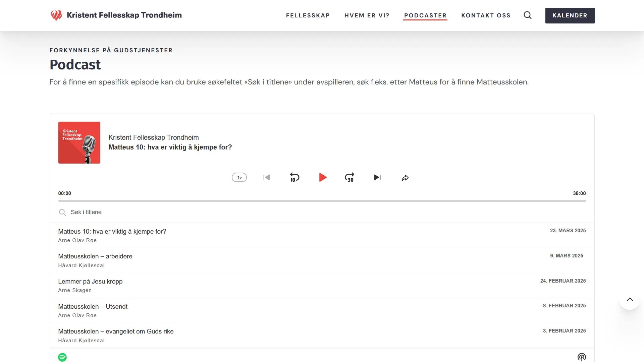Play the current episode
644x362 pixels.
pos(323,177)
